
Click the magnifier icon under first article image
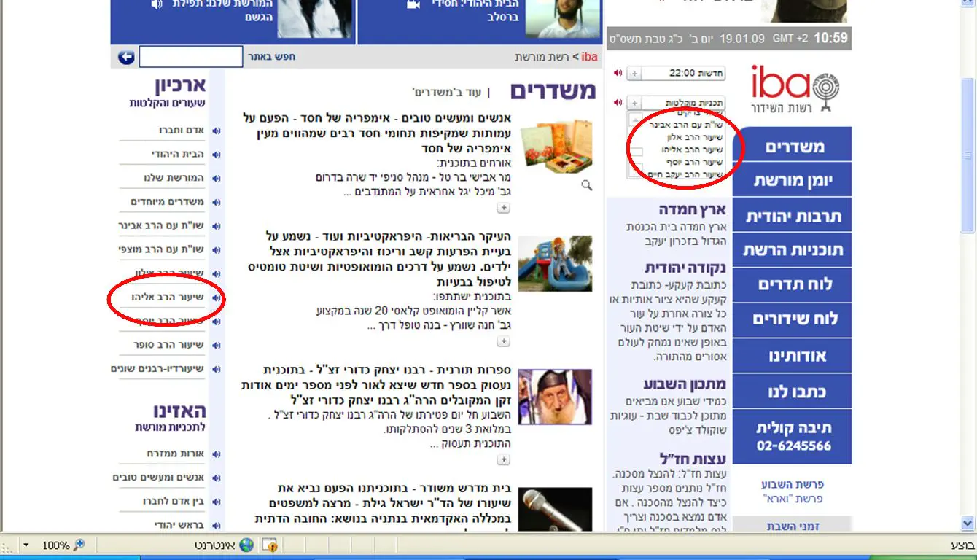586,186
